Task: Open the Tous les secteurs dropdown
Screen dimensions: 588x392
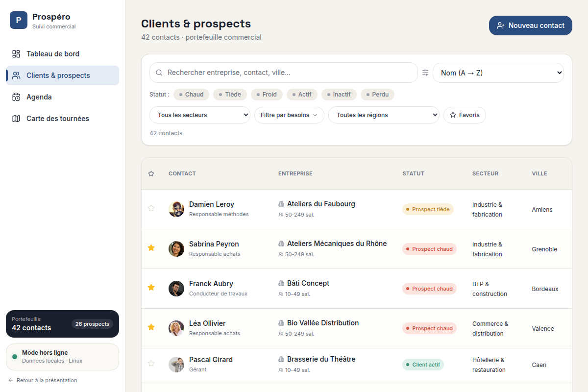Action: pos(200,115)
